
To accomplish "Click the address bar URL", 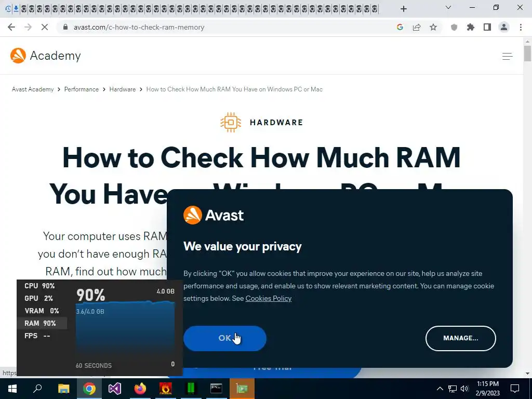I will 139,27.
